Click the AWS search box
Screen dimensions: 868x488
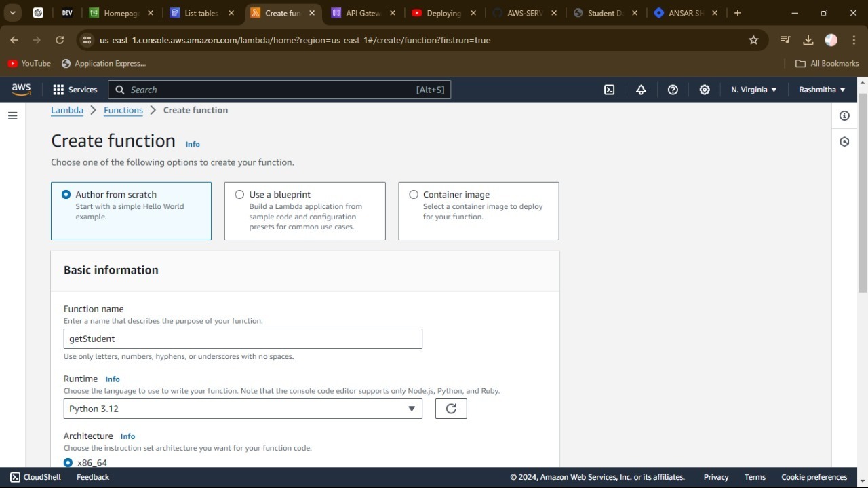click(x=279, y=90)
